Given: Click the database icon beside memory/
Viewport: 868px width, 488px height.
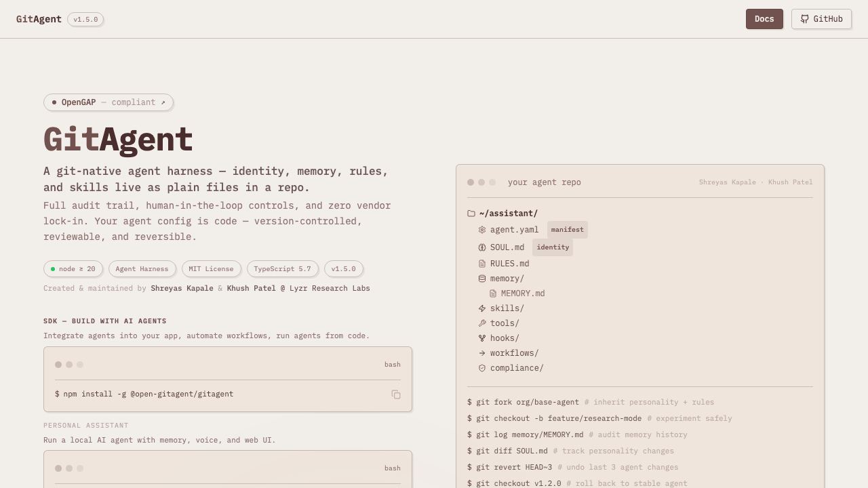Looking at the screenshot, I should click(x=482, y=279).
